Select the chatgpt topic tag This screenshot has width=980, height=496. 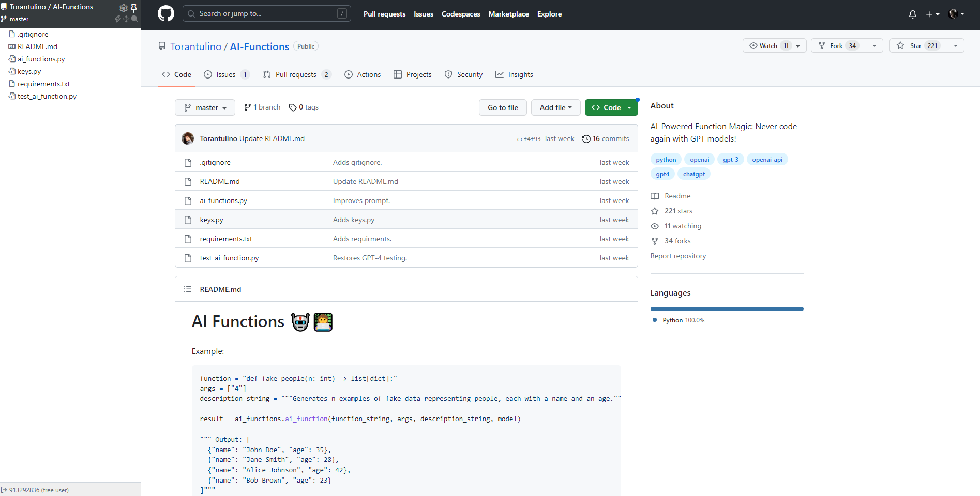[694, 174]
